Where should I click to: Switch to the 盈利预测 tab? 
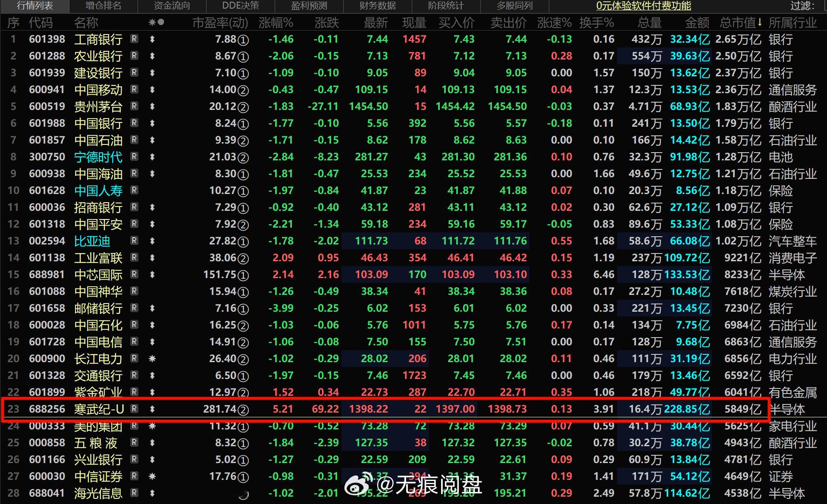[x=309, y=6]
